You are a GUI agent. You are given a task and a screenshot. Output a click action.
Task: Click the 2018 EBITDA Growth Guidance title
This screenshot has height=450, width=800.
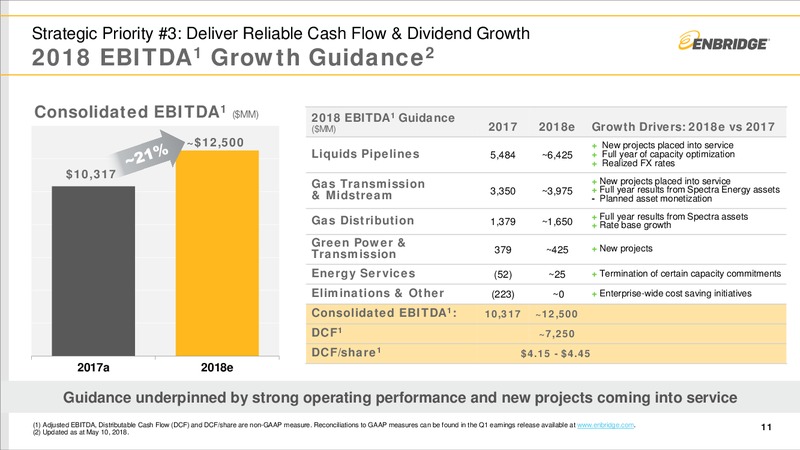coord(233,57)
